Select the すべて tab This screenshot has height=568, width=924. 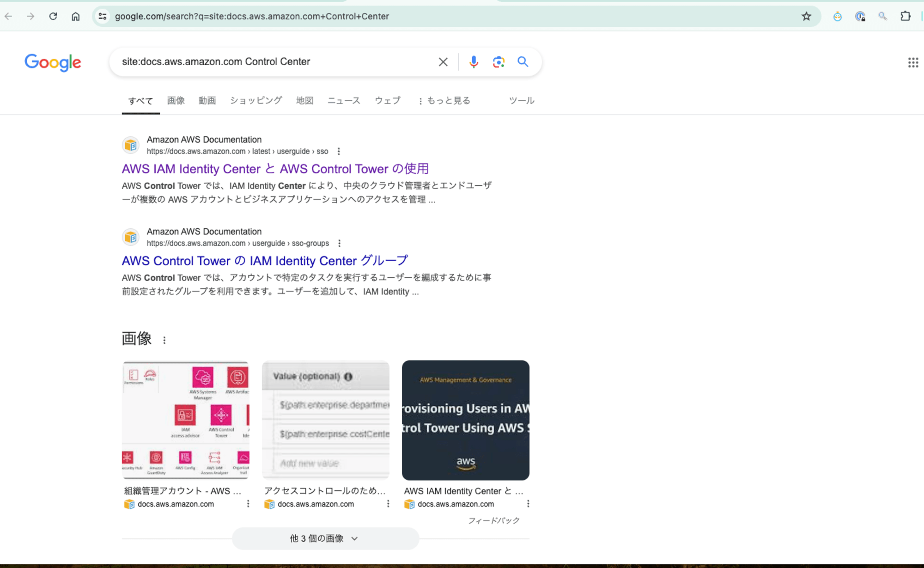140,101
